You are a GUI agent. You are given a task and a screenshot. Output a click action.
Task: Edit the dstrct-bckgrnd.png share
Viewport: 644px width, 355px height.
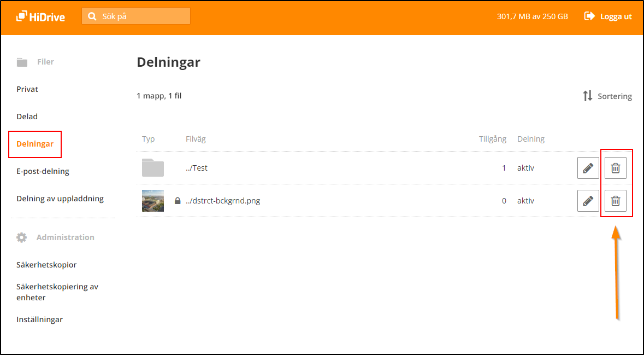[588, 201]
